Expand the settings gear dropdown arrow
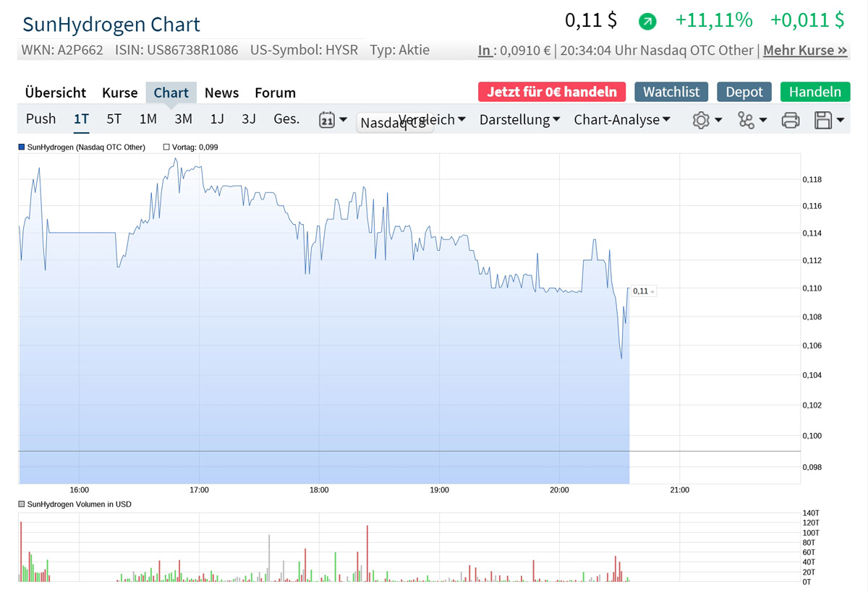This screenshot has width=868, height=592. click(718, 120)
